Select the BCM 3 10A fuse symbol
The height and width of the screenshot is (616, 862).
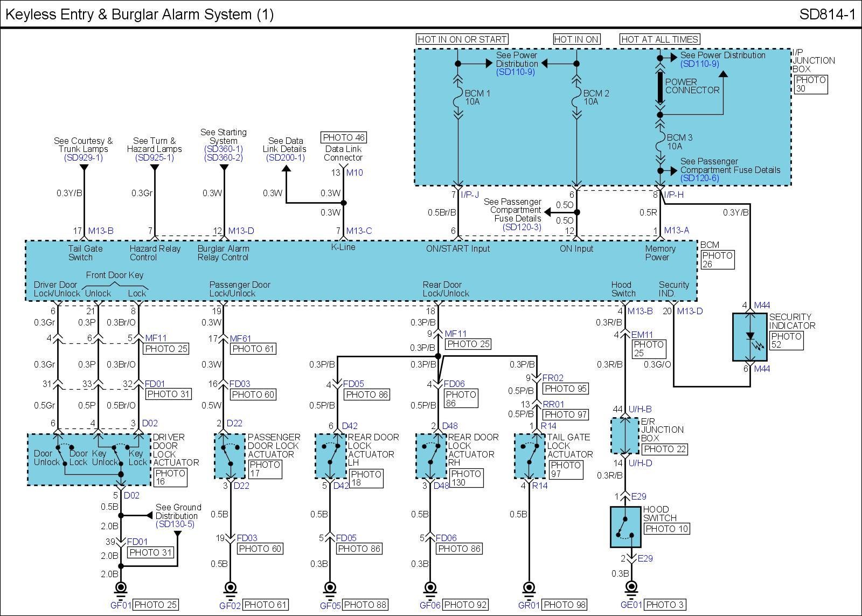click(x=659, y=142)
